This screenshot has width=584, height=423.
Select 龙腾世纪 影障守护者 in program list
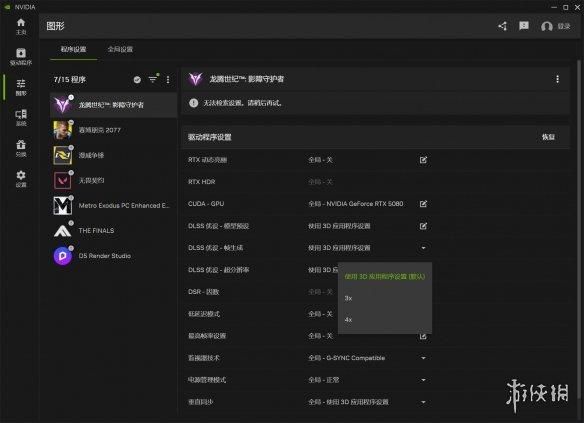pyautogui.click(x=114, y=105)
